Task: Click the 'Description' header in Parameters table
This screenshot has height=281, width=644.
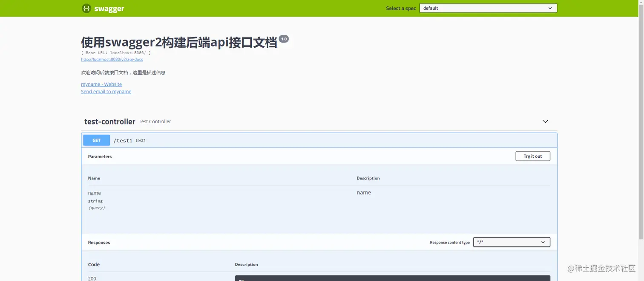Action: tap(368, 178)
